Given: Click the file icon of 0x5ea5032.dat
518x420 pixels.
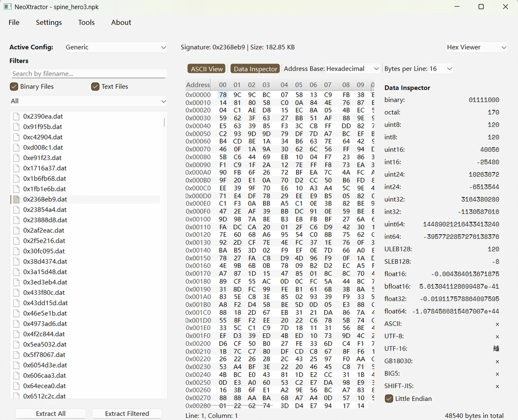Looking at the screenshot, I should click(16, 344).
